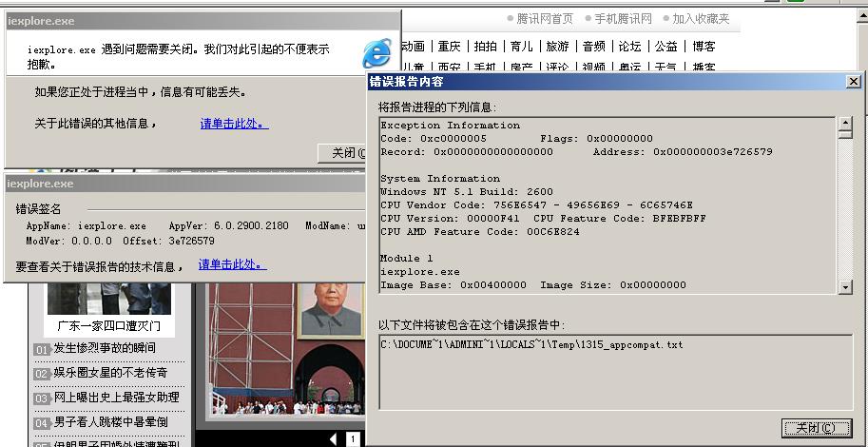868x447 pixels.
Task: Click the files list box in error report
Action: coord(616,372)
